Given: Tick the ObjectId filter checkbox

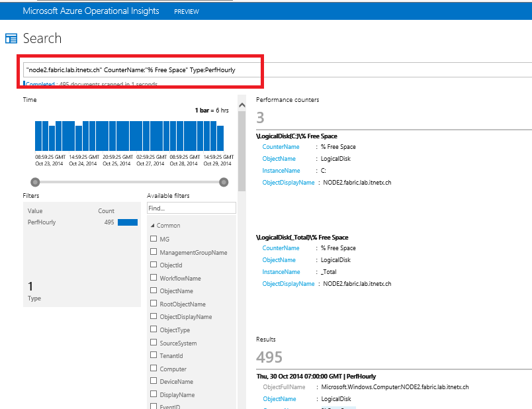Looking at the screenshot, I should [x=154, y=265].
